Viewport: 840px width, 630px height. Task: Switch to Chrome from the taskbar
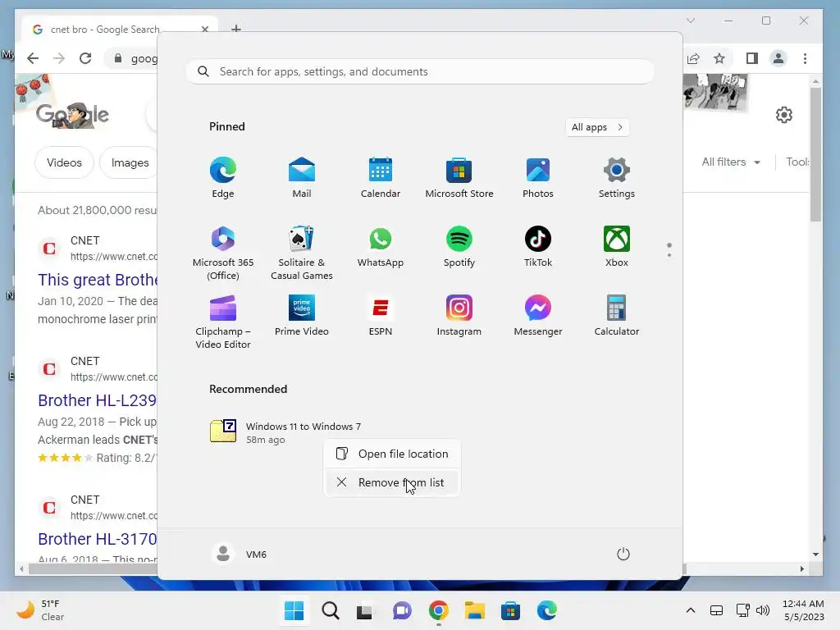click(x=438, y=610)
